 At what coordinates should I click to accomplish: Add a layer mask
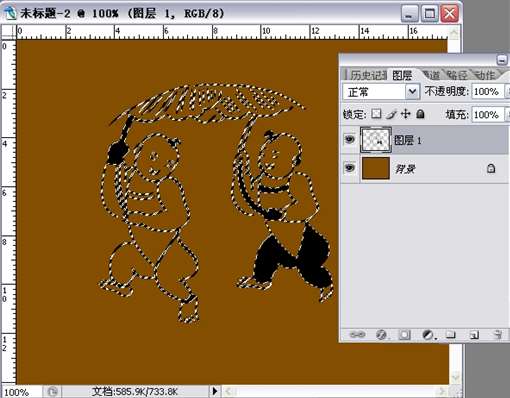click(x=404, y=334)
